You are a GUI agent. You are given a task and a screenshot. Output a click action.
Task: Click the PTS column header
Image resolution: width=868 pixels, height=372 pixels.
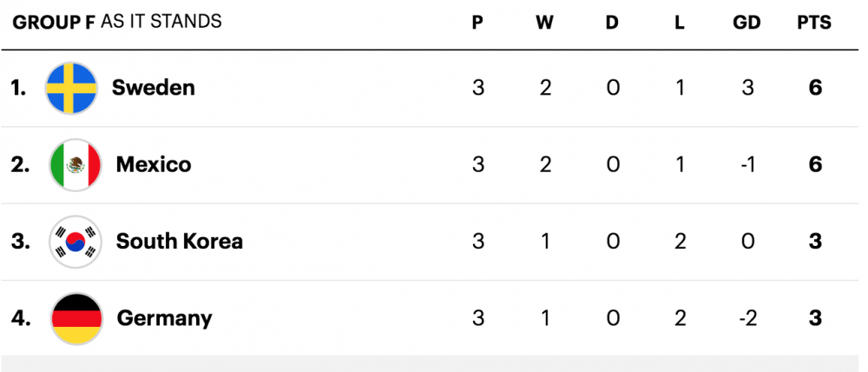pos(814,23)
